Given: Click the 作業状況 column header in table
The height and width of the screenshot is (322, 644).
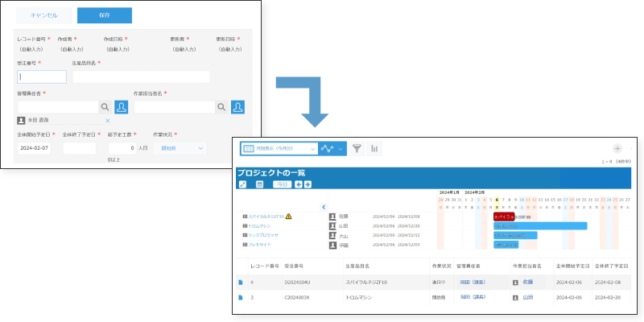Looking at the screenshot, I should click(440, 266).
